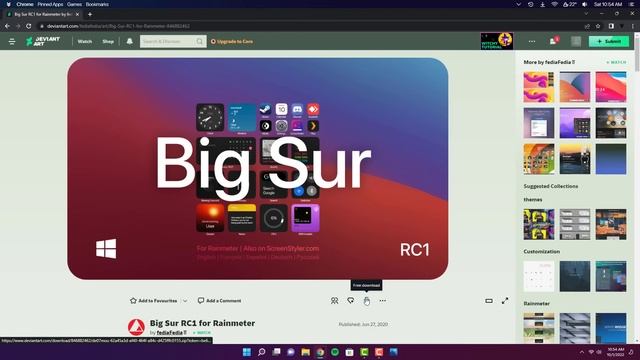The height and width of the screenshot is (360, 640).
Task: Open the tab search chevron
Action: [586, 13]
